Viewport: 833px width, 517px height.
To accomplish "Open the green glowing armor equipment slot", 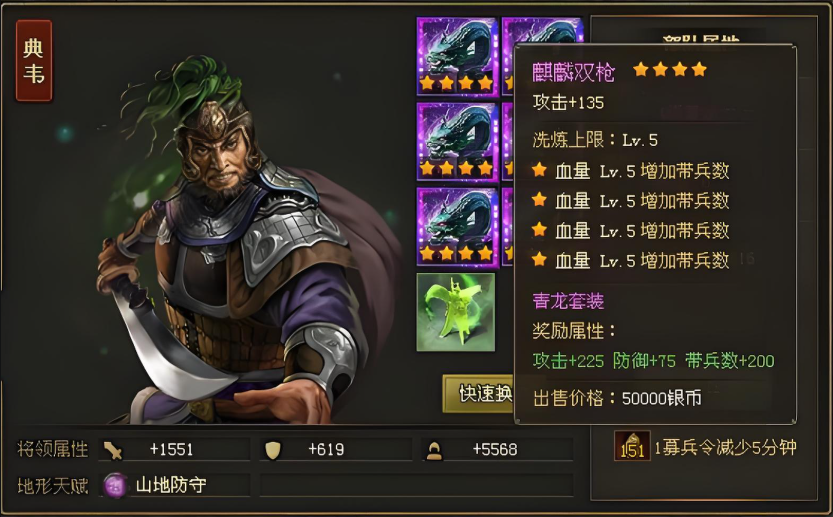I will pyautogui.click(x=456, y=312).
